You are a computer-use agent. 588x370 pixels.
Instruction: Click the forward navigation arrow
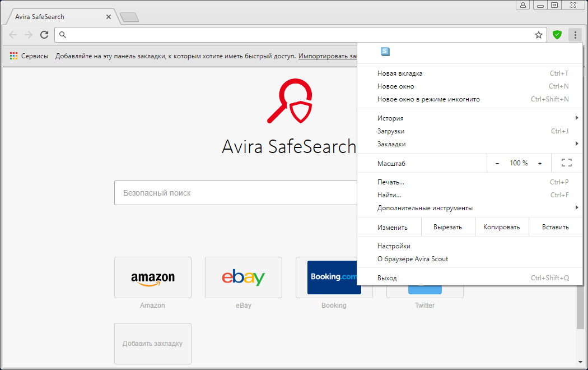pos(29,35)
